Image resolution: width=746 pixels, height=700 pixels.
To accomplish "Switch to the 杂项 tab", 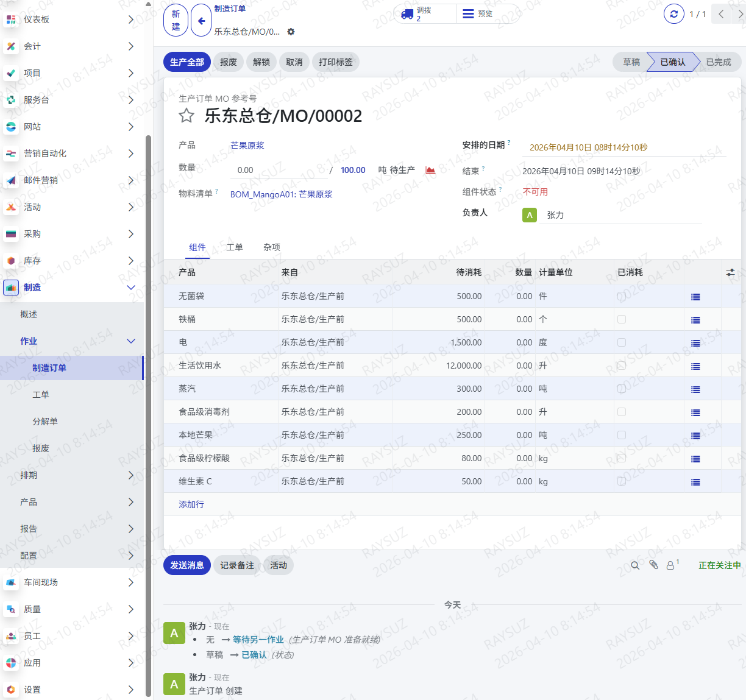I will 272,247.
